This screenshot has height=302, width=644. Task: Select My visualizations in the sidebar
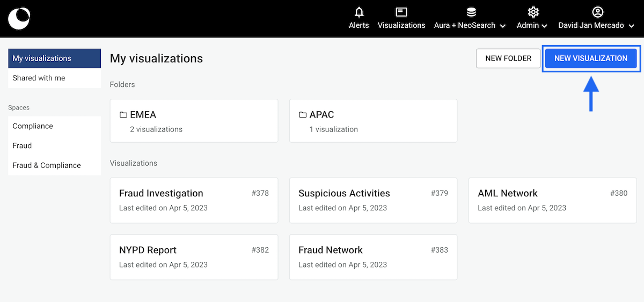pos(54,58)
